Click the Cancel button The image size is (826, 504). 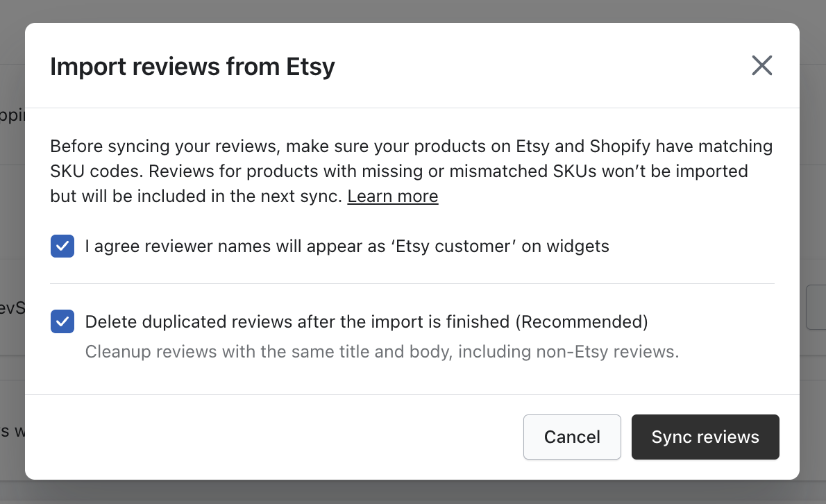click(x=572, y=437)
